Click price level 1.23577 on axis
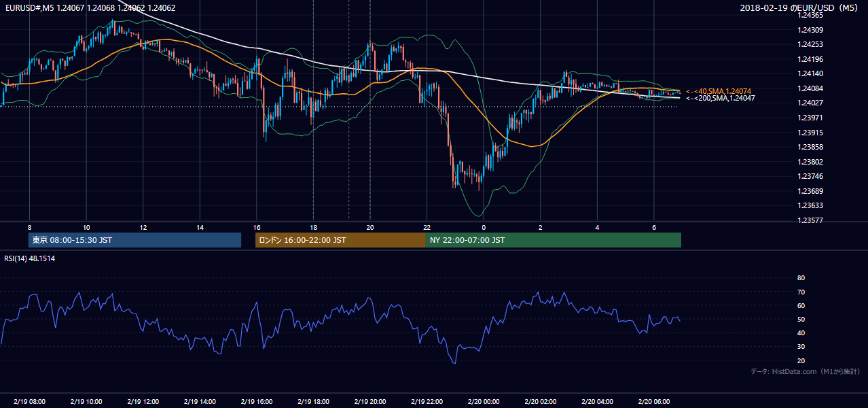The width and height of the screenshot is (868, 408). point(810,220)
